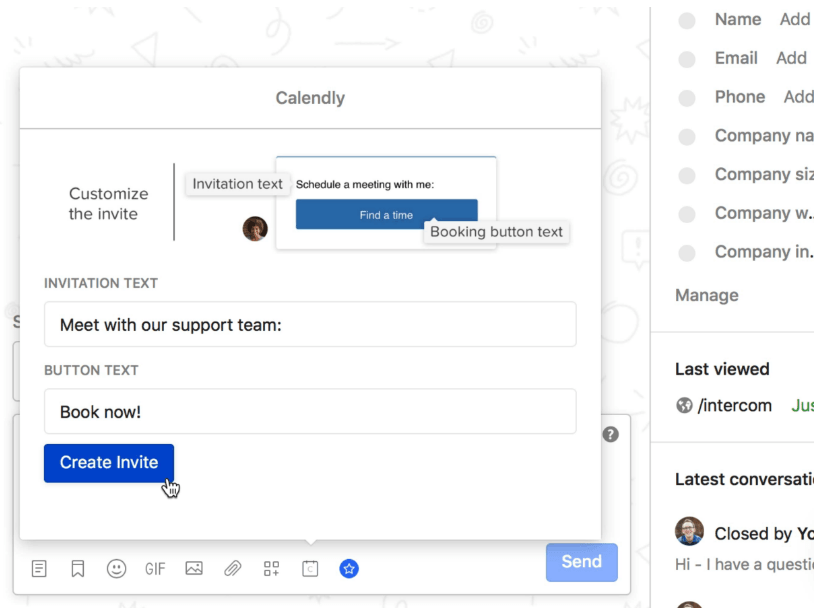Click Add next to Name
The height and width of the screenshot is (608, 821).
[795, 19]
